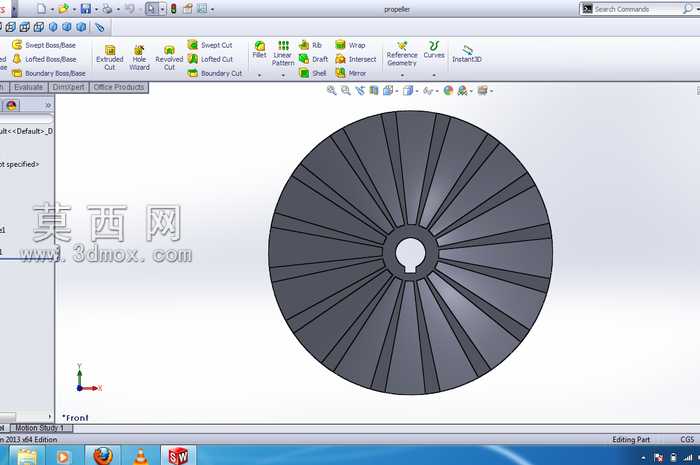700x465 pixels.
Task: Select the Lofted Cut tool
Action: tap(210, 59)
